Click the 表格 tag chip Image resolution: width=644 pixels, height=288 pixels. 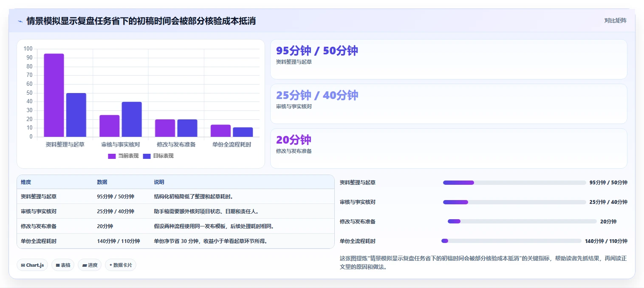click(x=63, y=265)
